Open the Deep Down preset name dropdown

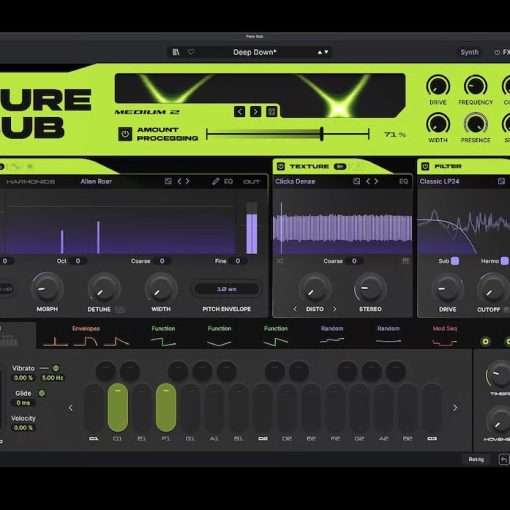[255, 52]
